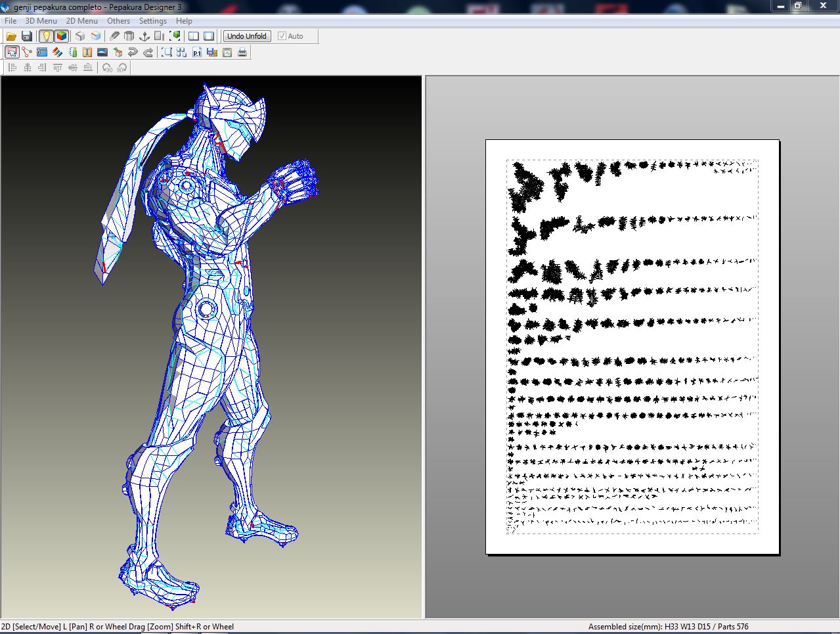Open the 3D Menu
840x634 pixels.
coord(41,20)
